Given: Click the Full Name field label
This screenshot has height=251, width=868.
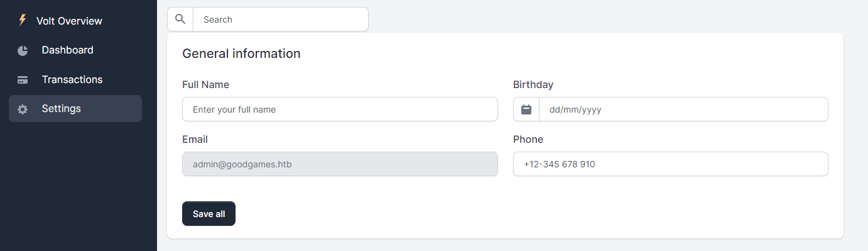Looking at the screenshot, I should (x=206, y=84).
